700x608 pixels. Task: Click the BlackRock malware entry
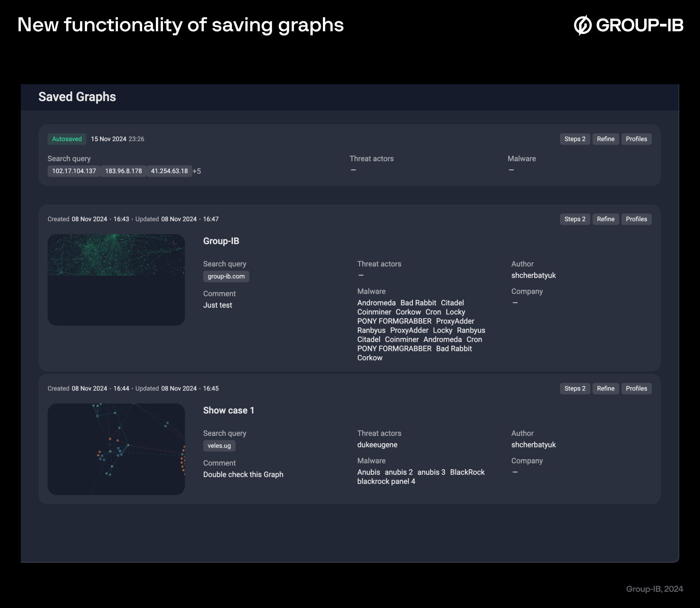click(467, 472)
